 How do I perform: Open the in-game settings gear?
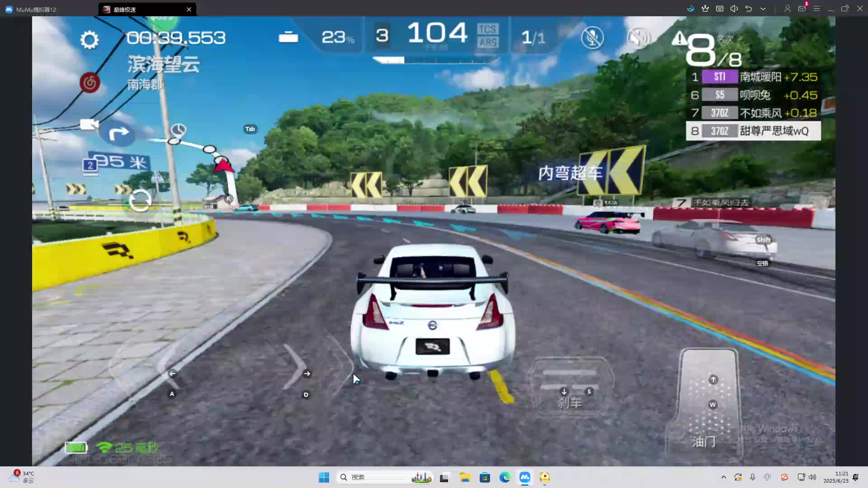click(89, 40)
